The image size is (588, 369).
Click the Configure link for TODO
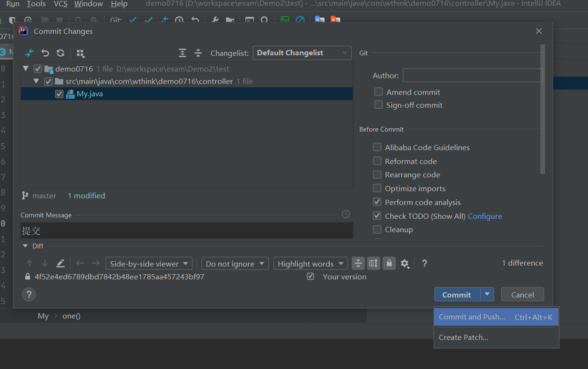485,216
